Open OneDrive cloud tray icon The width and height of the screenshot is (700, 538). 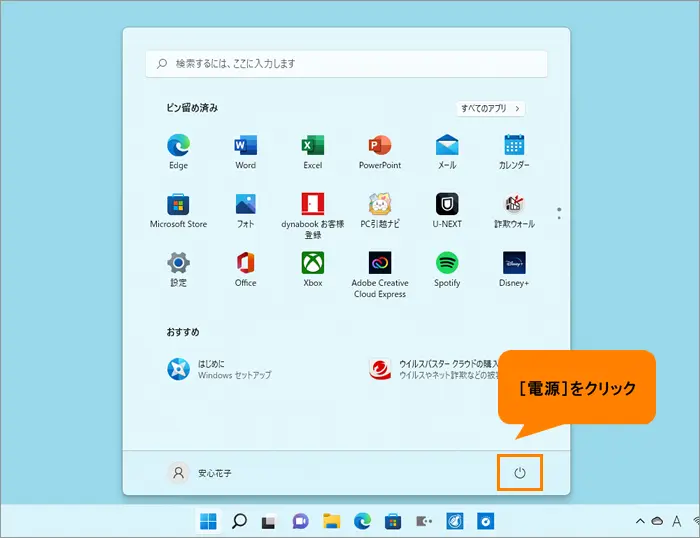click(x=657, y=521)
